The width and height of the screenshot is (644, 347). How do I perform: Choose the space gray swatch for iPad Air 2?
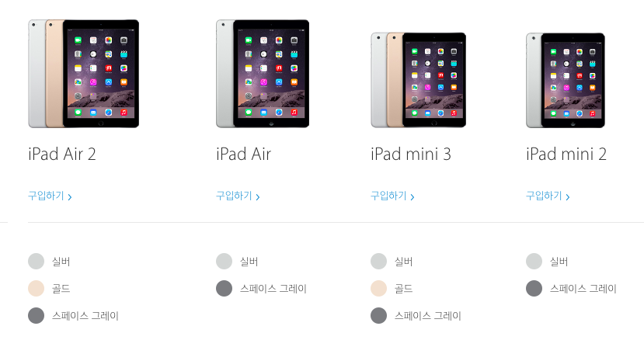(37, 315)
